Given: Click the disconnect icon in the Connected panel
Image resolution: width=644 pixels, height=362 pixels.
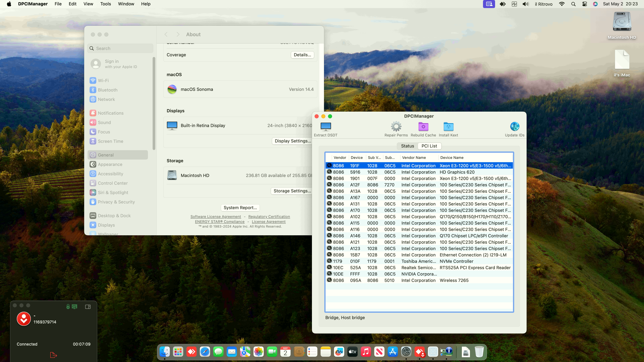Looking at the screenshot, I should point(53,355).
